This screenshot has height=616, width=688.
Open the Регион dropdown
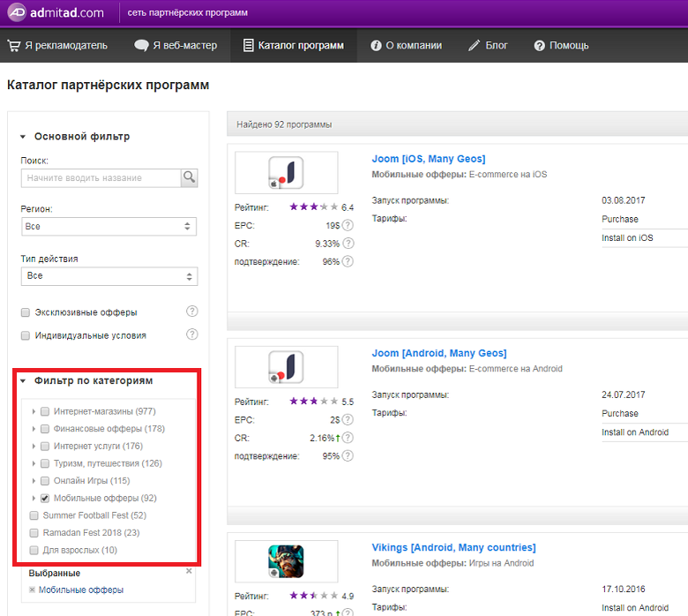pyautogui.click(x=108, y=227)
